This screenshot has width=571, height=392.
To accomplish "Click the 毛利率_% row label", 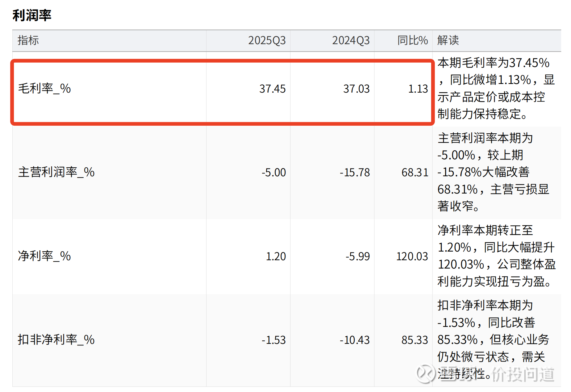I will pyautogui.click(x=44, y=89).
